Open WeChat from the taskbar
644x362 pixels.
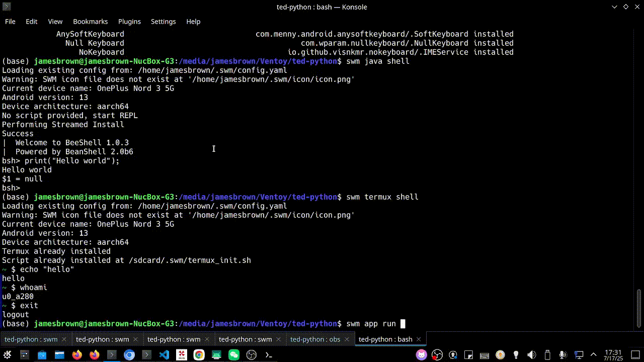pyautogui.click(x=235, y=354)
